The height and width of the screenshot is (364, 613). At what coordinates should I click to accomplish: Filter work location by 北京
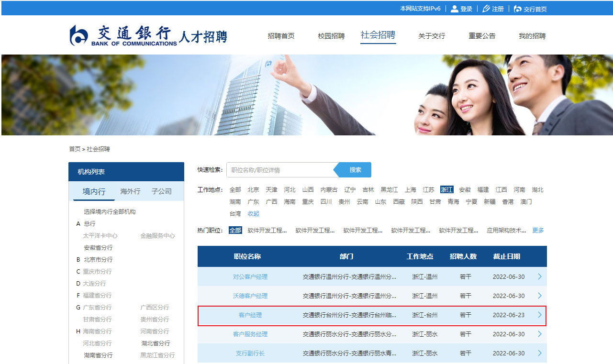tap(253, 190)
